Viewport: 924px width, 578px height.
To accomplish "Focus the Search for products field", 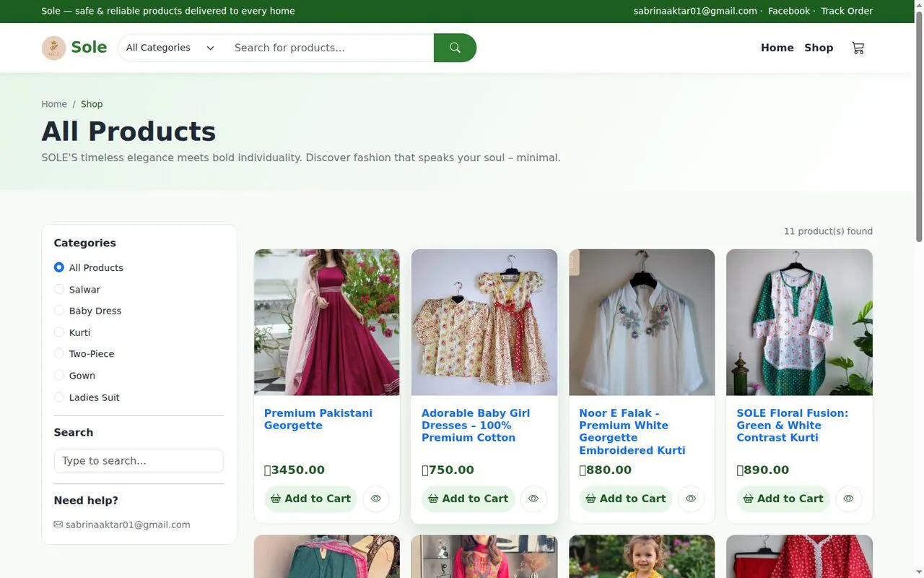I will tap(328, 48).
